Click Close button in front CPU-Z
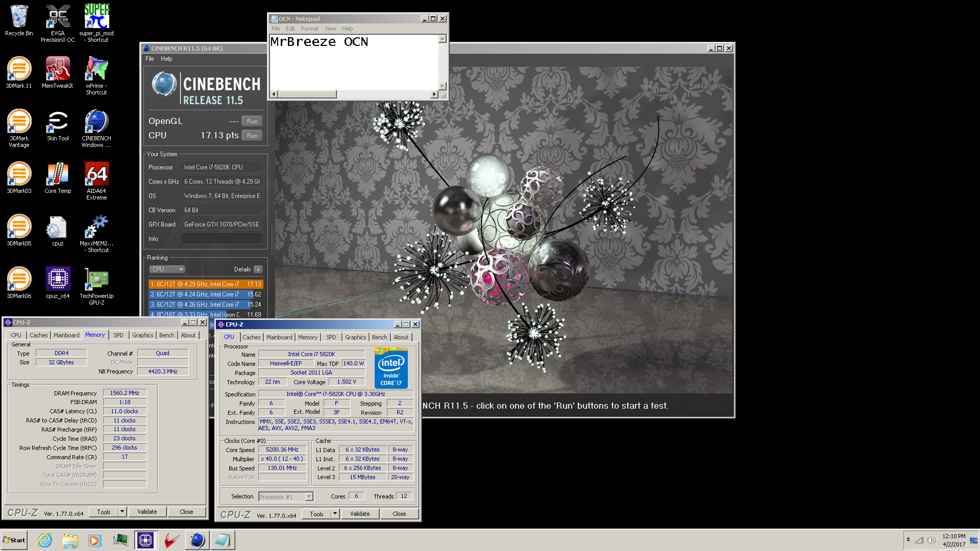The width and height of the screenshot is (980, 551). (x=399, y=514)
